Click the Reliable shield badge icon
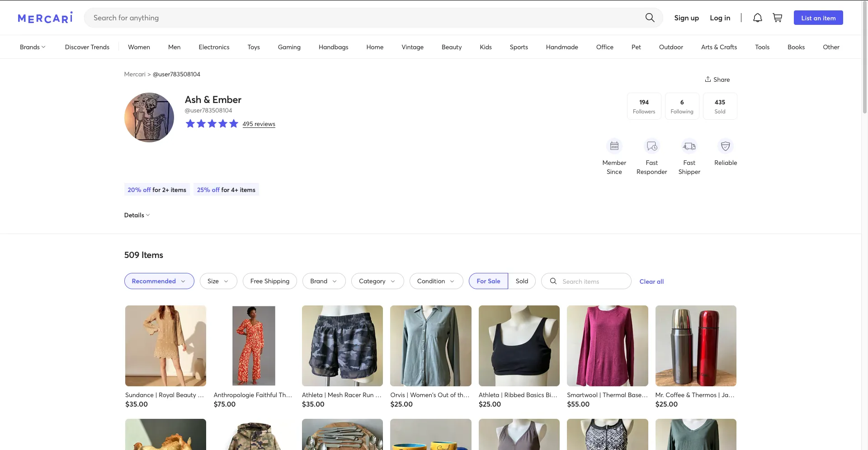Viewport: 868px width, 450px height. click(726, 146)
